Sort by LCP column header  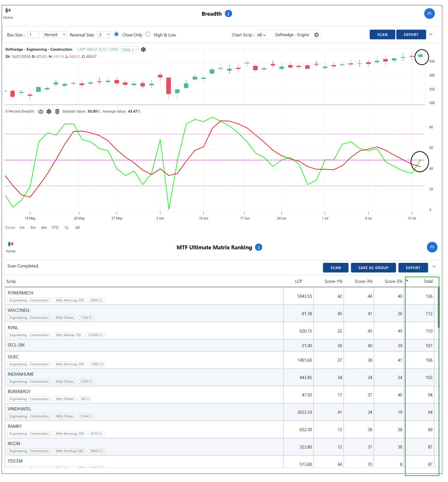click(298, 281)
